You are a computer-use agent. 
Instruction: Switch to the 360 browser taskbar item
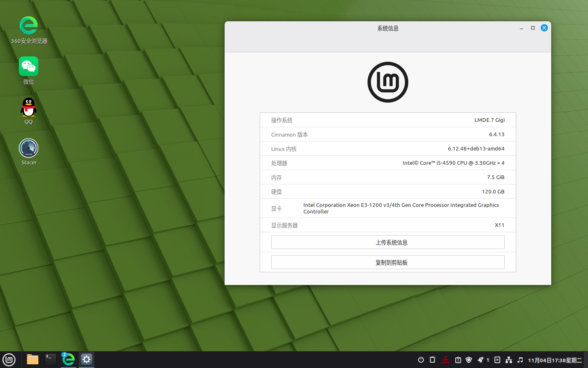pos(69,359)
